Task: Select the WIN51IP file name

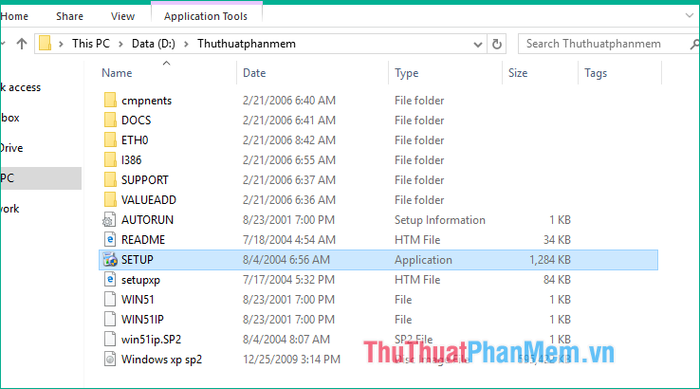Action: (142, 319)
